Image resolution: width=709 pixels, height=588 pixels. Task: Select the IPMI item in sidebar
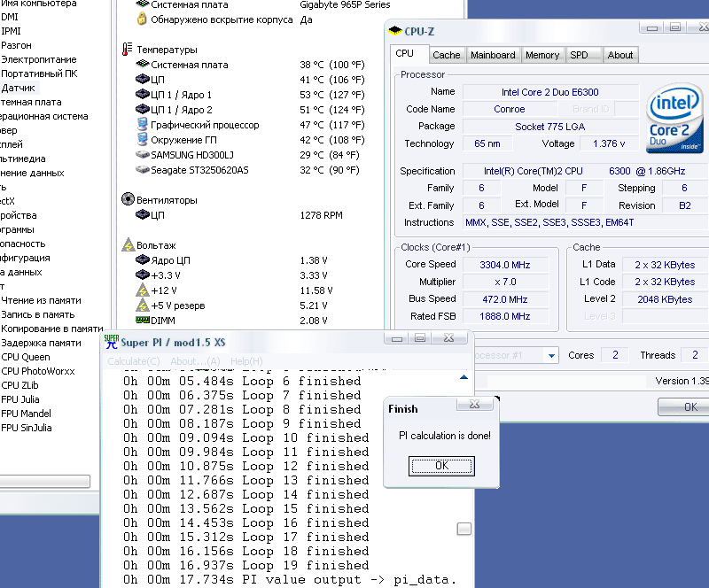click(11, 31)
